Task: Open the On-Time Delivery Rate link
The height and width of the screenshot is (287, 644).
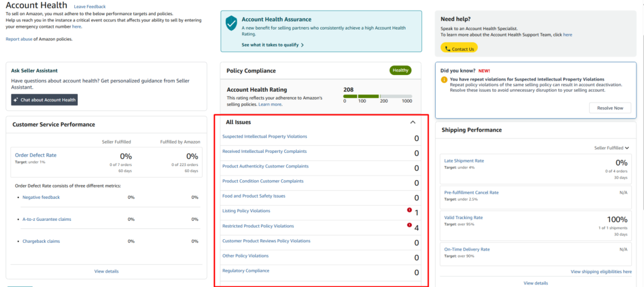Action: pos(467,249)
